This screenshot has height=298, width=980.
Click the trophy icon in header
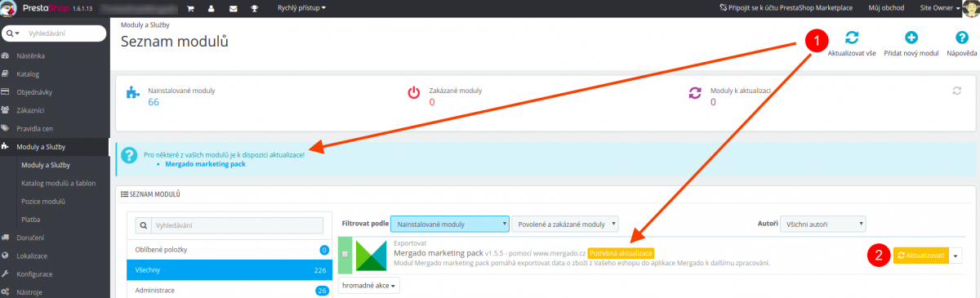click(255, 8)
